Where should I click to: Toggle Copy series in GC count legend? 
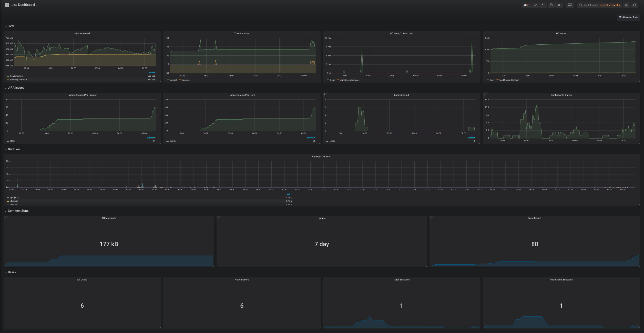(492, 80)
